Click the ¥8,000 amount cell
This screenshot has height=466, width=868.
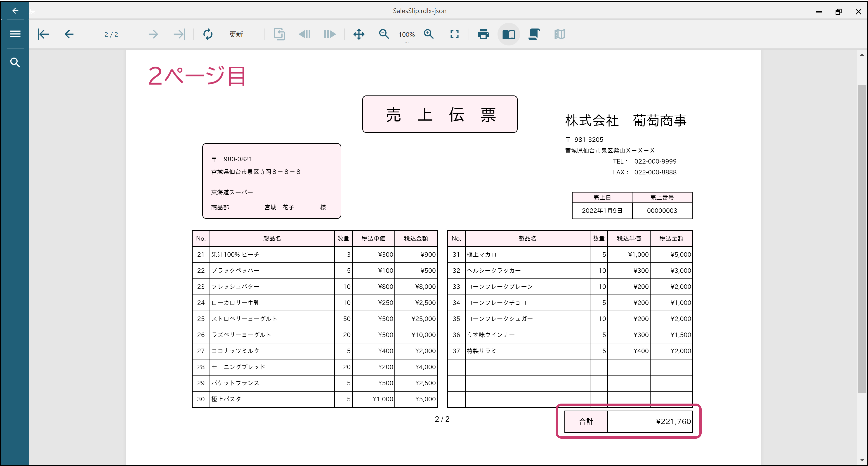[416, 287]
